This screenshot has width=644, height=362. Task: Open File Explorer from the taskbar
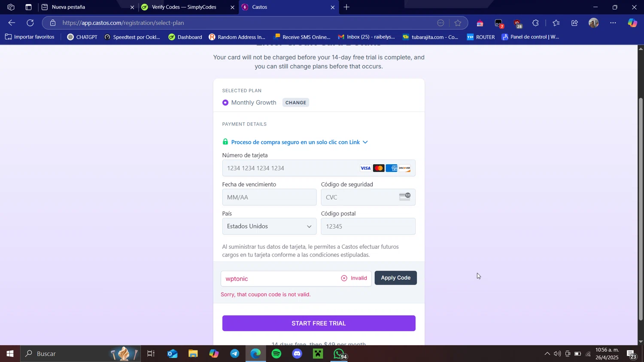coord(193,354)
